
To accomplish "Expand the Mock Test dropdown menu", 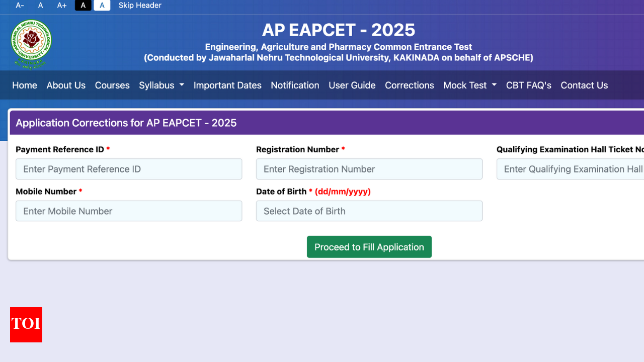I will click(470, 85).
